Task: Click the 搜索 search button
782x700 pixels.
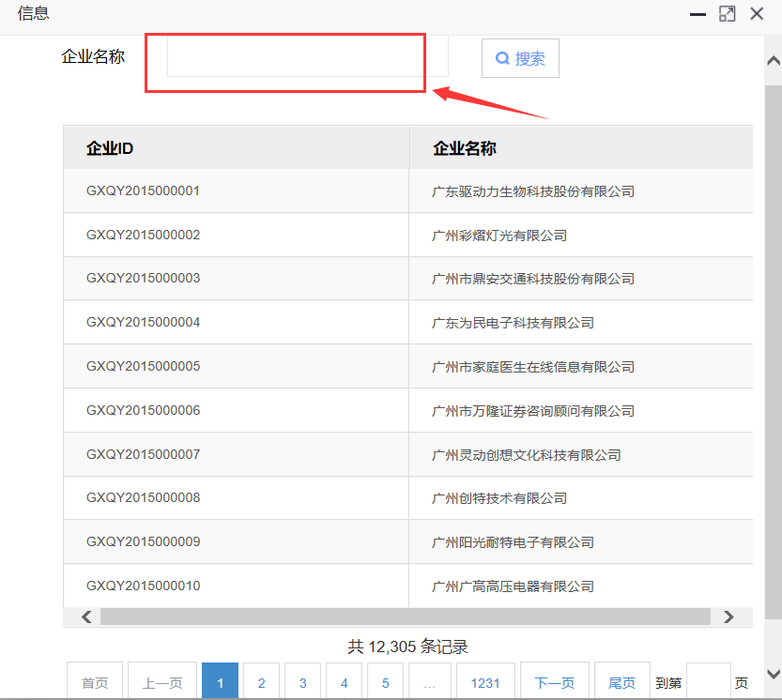Action: (x=520, y=58)
